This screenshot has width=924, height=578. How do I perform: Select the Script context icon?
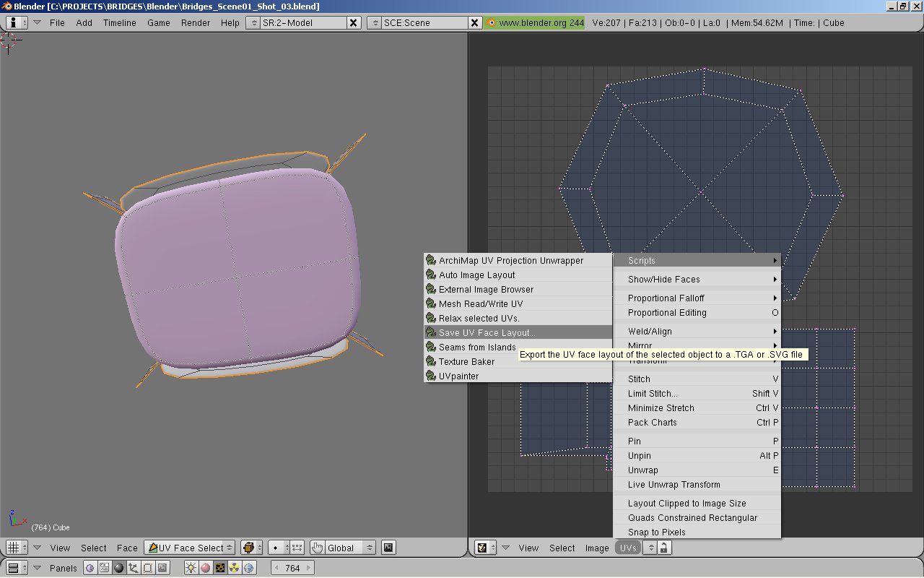tap(105, 568)
